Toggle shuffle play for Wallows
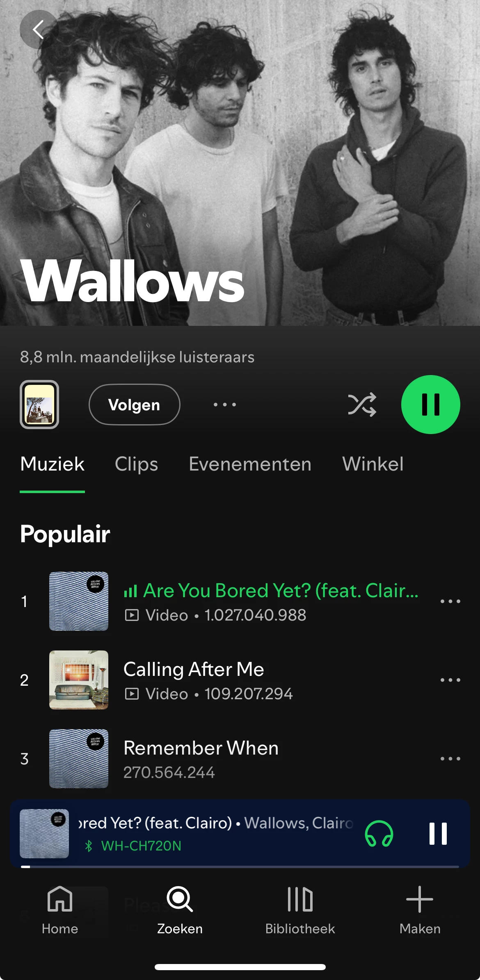 tap(362, 405)
